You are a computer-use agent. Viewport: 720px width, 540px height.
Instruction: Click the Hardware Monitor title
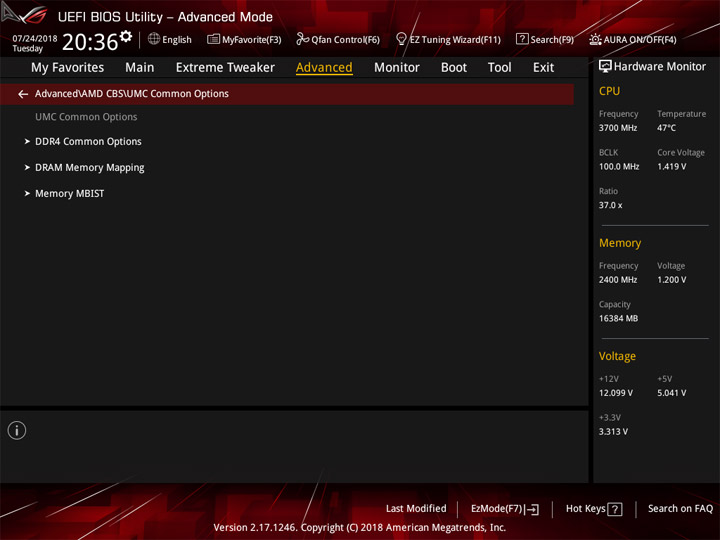[x=659, y=67]
